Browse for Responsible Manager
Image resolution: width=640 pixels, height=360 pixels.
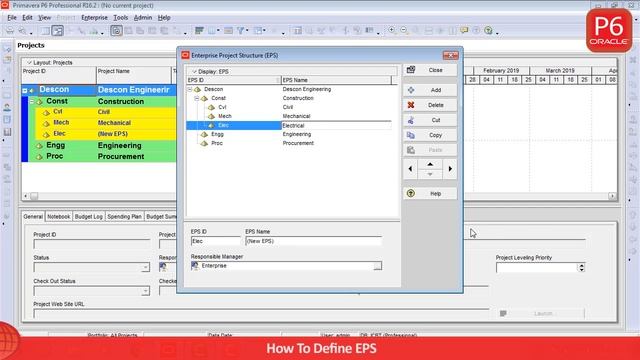(378, 266)
